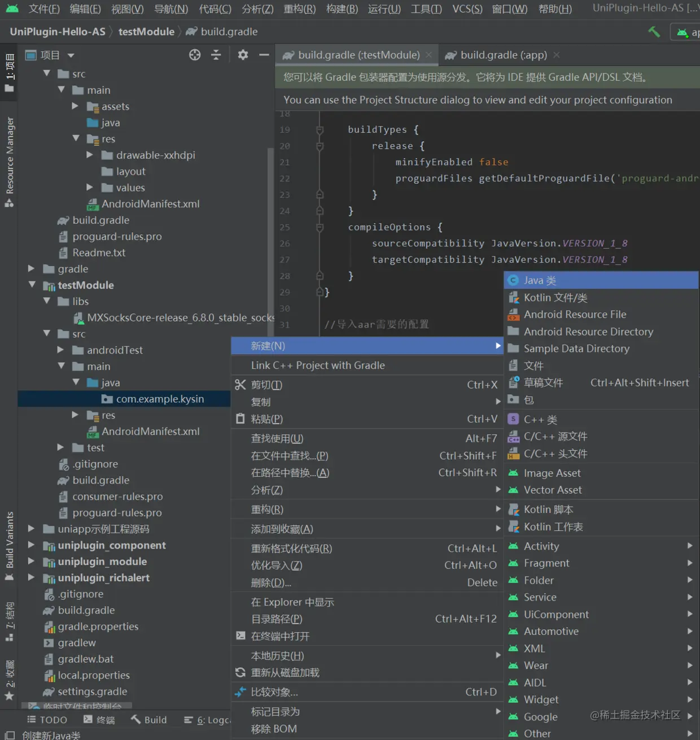Image resolution: width=700 pixels, height=740 pixels.
Task: Click Find Usages menu entry
Action: [367, 438]
